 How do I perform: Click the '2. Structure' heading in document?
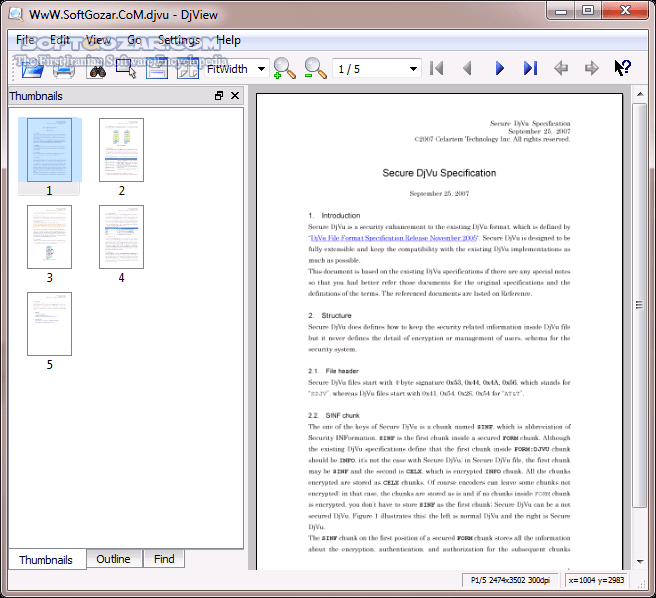(330, 316)
